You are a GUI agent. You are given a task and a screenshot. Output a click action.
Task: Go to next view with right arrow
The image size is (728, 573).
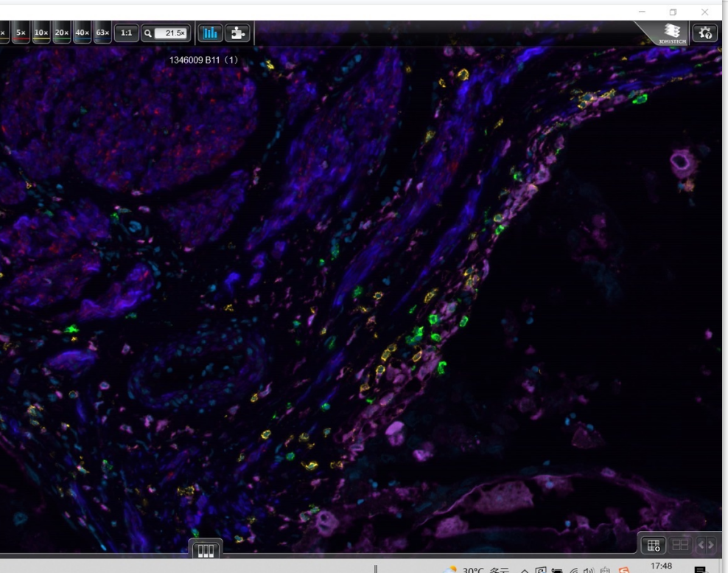pos(711,545)
